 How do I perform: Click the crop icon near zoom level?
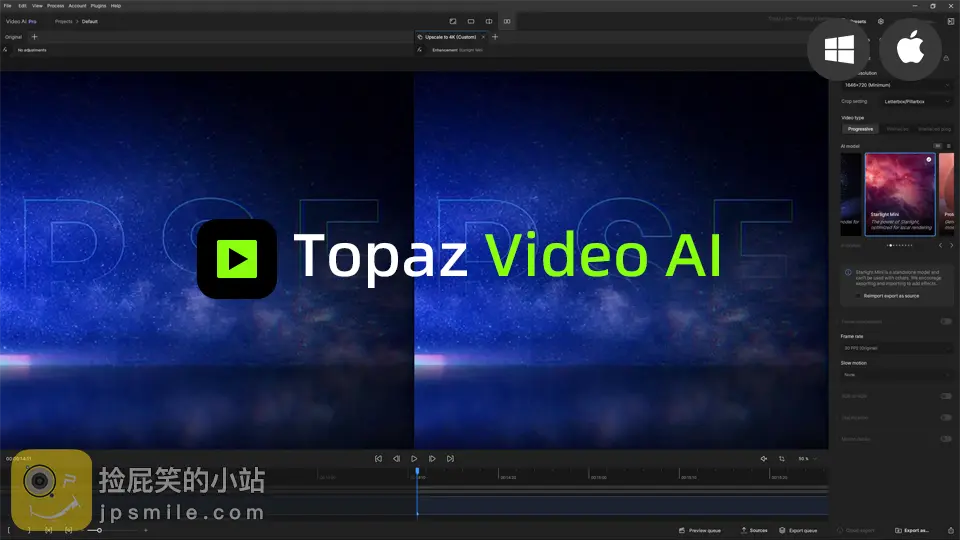click(782, 459)
